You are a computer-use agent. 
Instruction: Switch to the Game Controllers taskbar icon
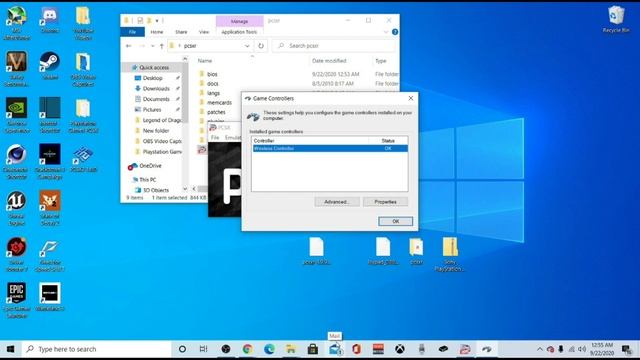tap(487, 349)
